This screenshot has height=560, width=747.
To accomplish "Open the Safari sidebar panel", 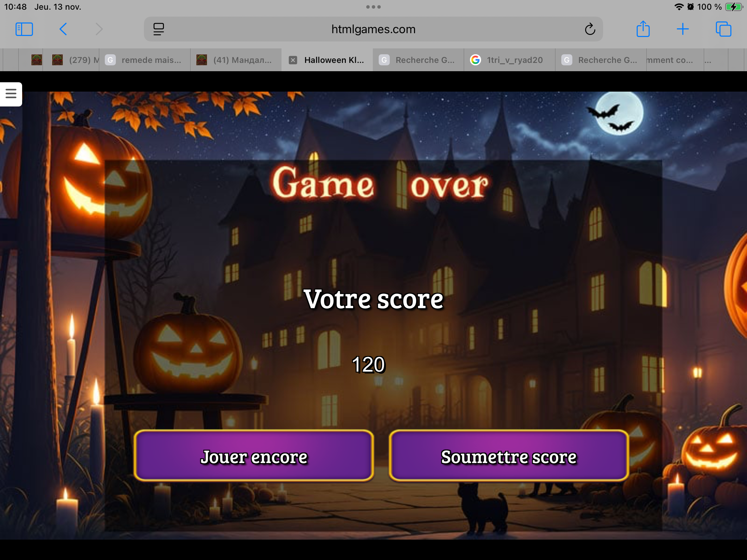I will point(24,29).
